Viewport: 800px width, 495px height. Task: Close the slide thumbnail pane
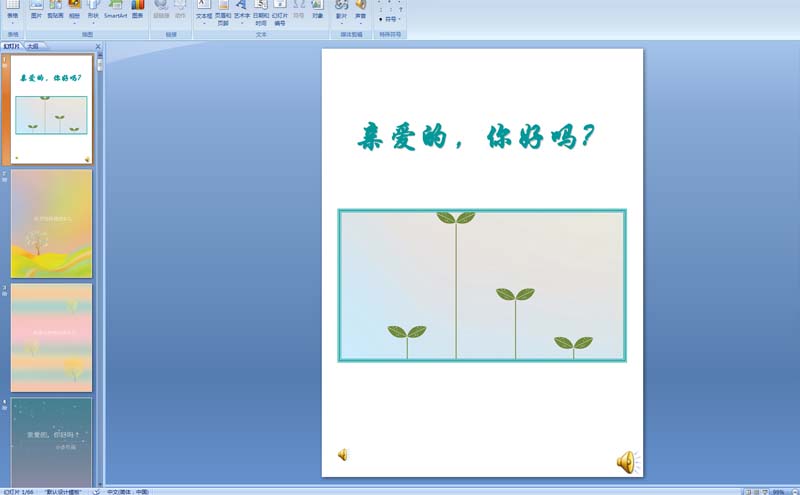click(98, 46)
